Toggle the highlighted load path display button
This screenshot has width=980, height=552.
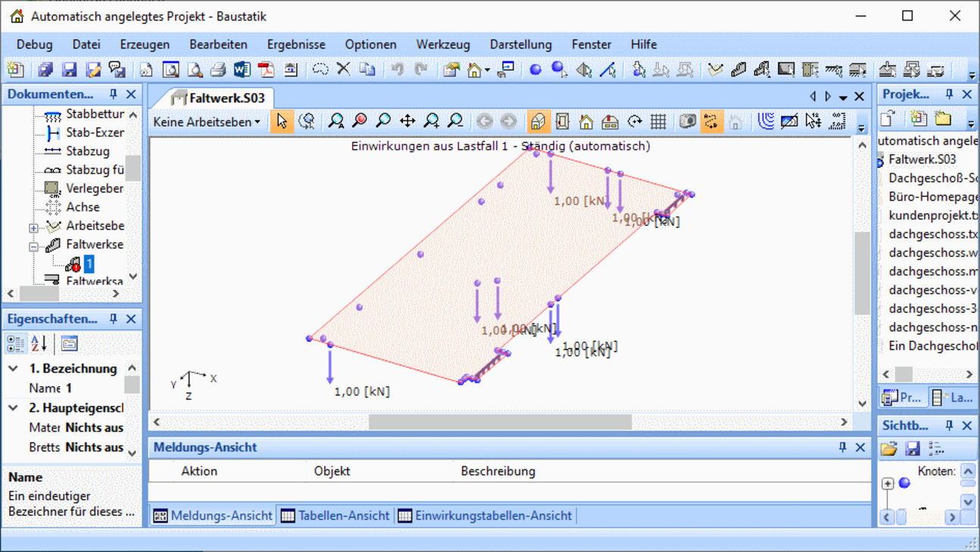point(711,121)
